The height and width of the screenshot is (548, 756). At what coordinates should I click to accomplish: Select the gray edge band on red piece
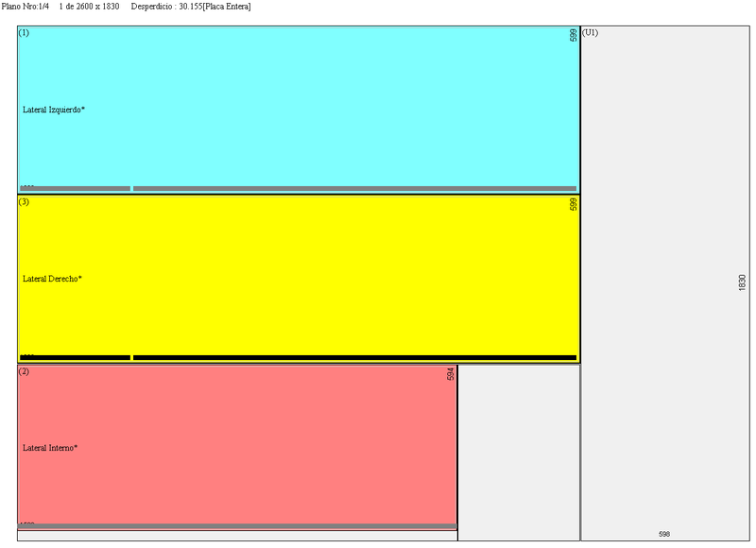[237, 526]
